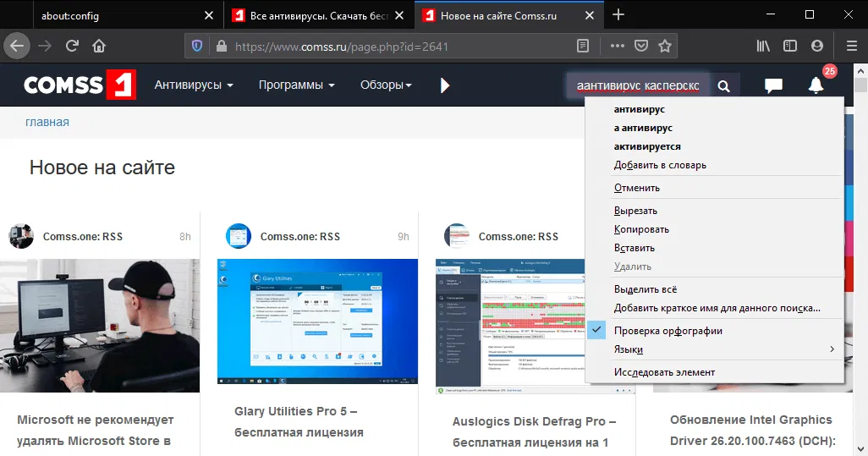Image resolution: width=868 pixels, height=456 pixels.
Task: Select Добавить краткое имя для данного поиска
Action: pos(715,308)
